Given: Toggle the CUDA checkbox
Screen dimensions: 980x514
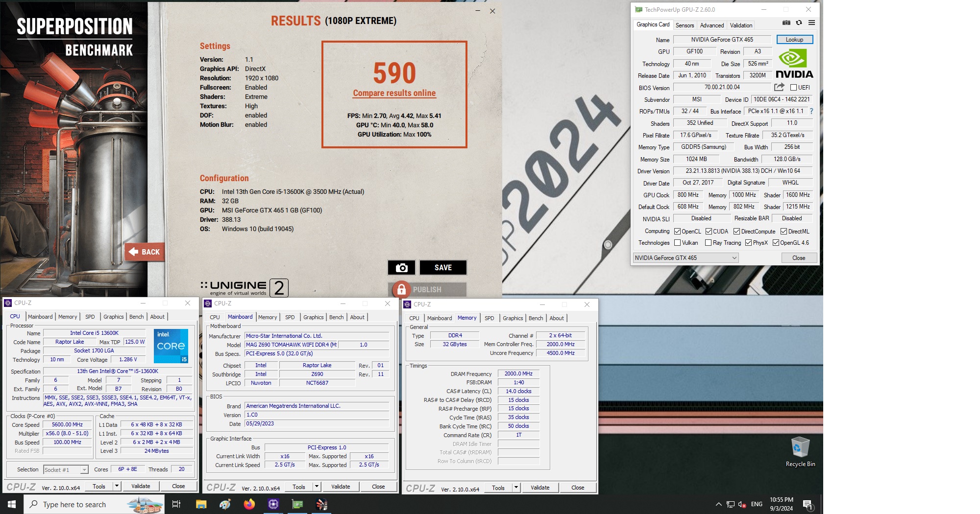Looking at the screenshot, I should point(709,232).
